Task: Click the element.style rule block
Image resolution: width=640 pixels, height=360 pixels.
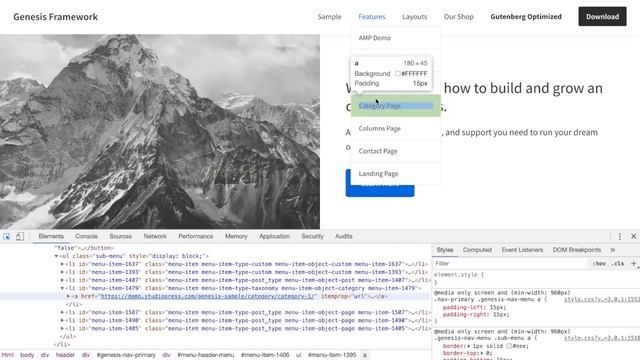Action: pos(535,278)
